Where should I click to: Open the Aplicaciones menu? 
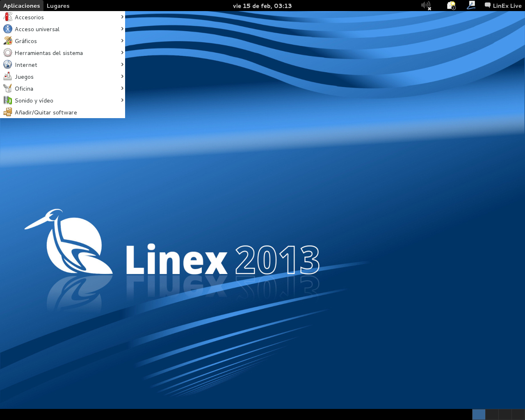pos(22,5)
